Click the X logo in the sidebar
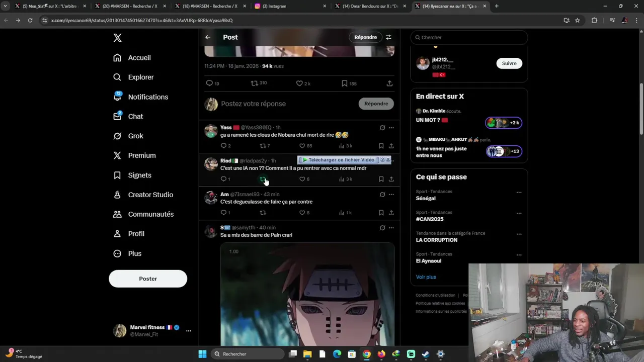The image size is (644, 362). click(x=117, y=38)
